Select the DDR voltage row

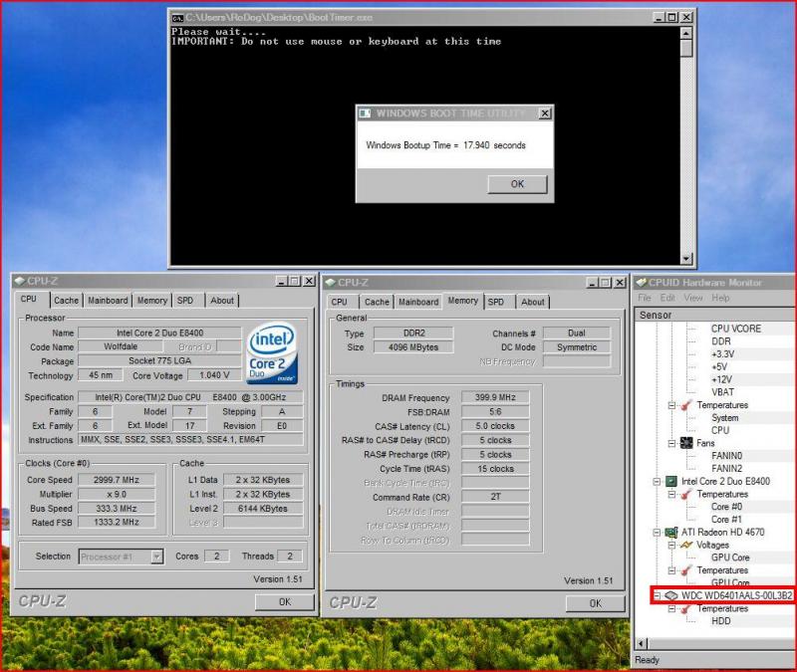(x=720, y=341)
